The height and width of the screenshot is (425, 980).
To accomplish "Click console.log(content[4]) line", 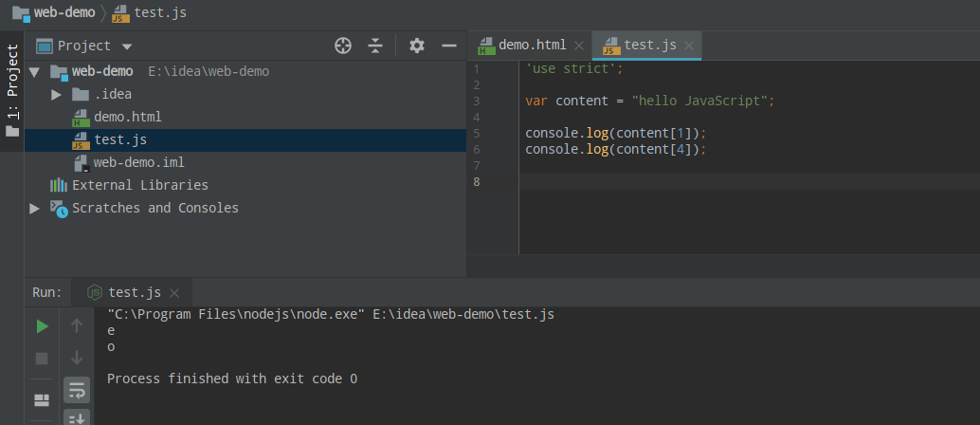I will pyautogui.click(x=616, y=150).
